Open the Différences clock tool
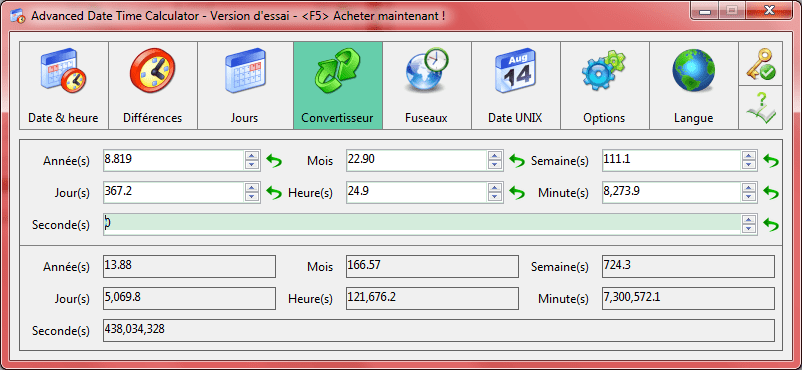The width and height of the screenshot is (802, 370). (152, 85)
